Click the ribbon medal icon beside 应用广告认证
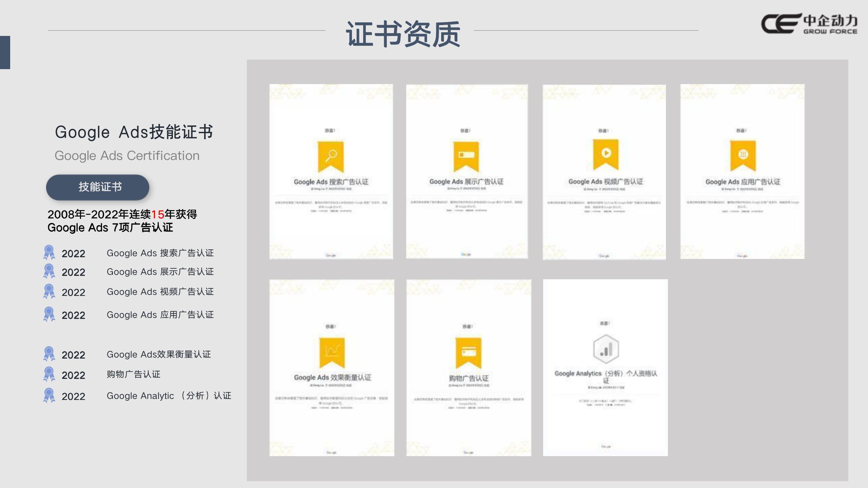Viewport: 868px width, 488px height. click(49, 314)
